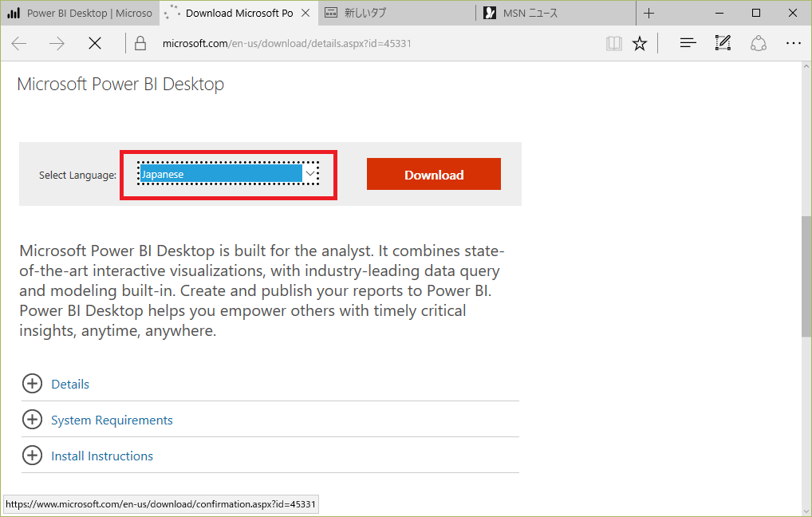Click the Select Language label
Image resolution: width=812 pixels, height=517 pixels.
[77, 175]
